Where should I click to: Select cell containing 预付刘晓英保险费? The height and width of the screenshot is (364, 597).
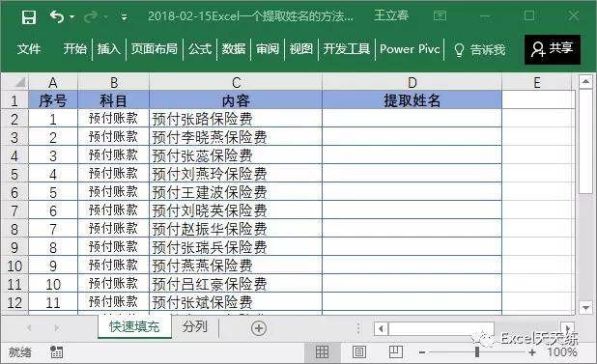coord(236,210)
